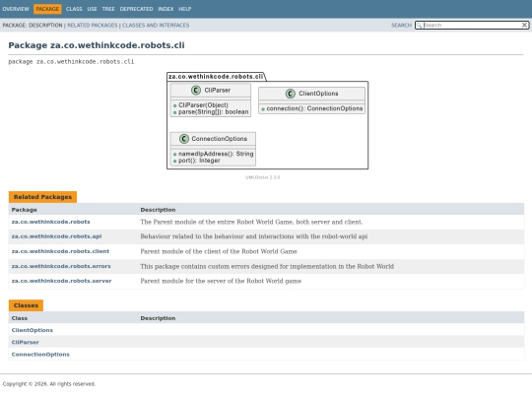The width and height of the screenshot is (532, 399).
Task: Open the ClientOptions class link in table
Action: click(33, 330)
